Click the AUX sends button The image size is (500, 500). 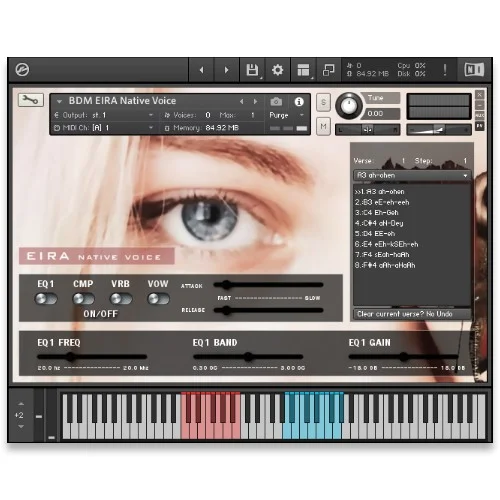click(480, 115)
